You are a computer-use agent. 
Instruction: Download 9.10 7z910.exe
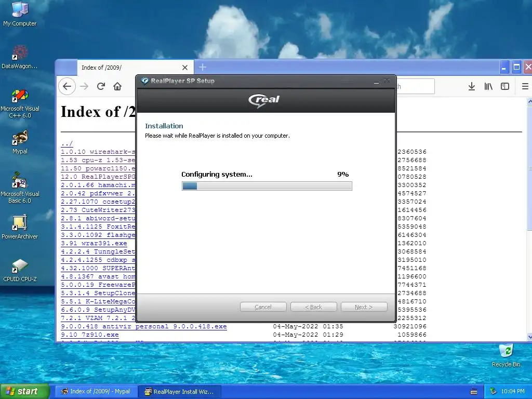click(x=90, y=335)
